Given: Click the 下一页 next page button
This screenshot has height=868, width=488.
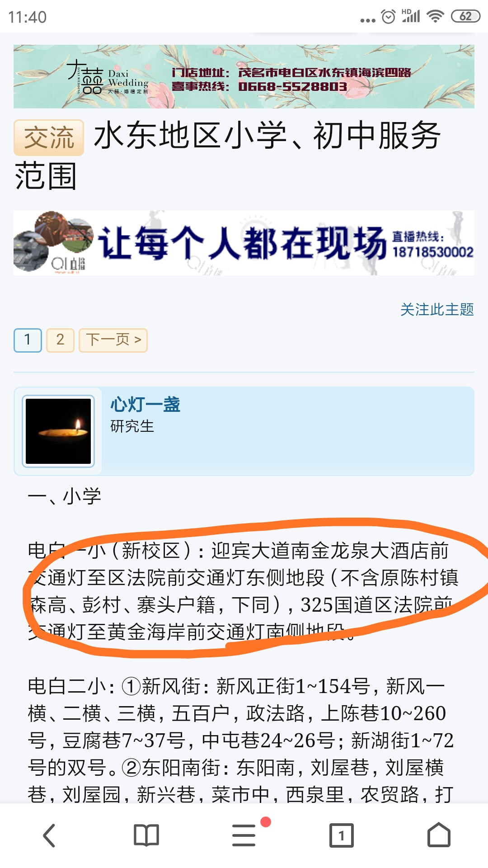Looking at the screenshot, I should [113, 340].
